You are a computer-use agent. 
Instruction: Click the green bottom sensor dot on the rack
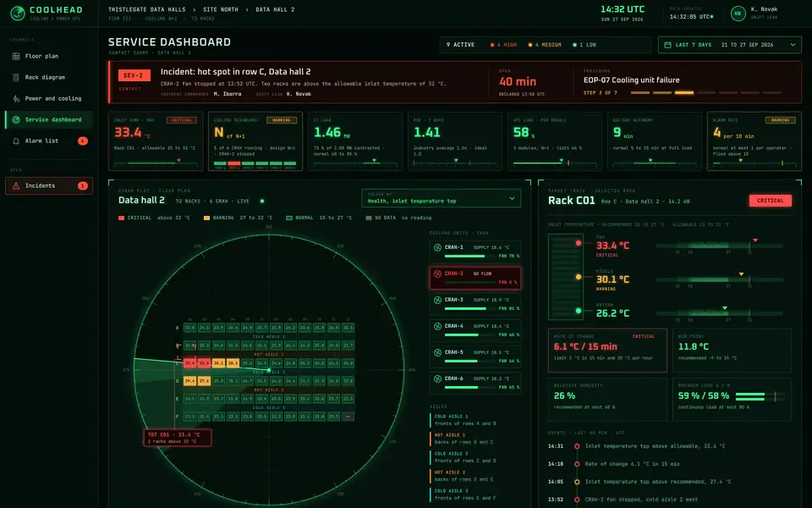pos(579,311)
